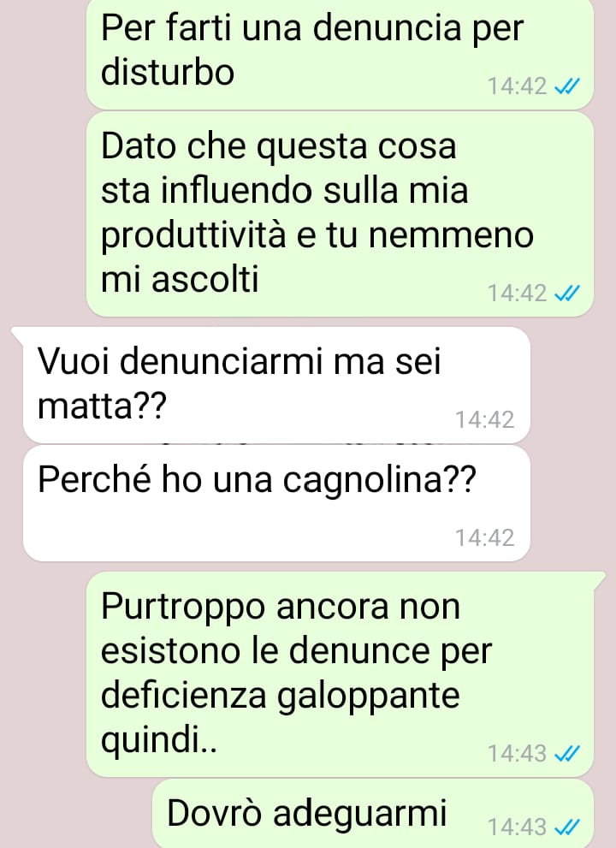Tap read-receipt ticks next to 'Dovrò adeguarmi'
The width and height of the screenshot is (616, 848).
pyautogui.click(x=567, y=827)
